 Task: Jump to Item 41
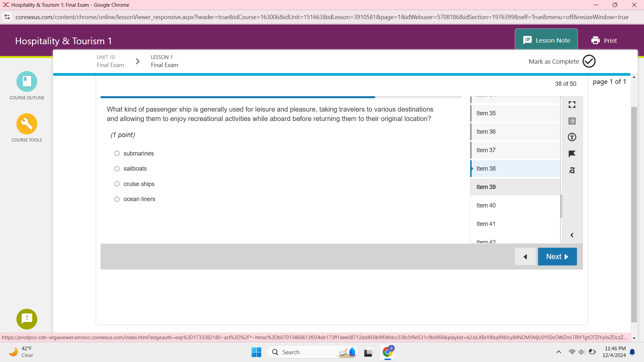[x=515, y=224]
